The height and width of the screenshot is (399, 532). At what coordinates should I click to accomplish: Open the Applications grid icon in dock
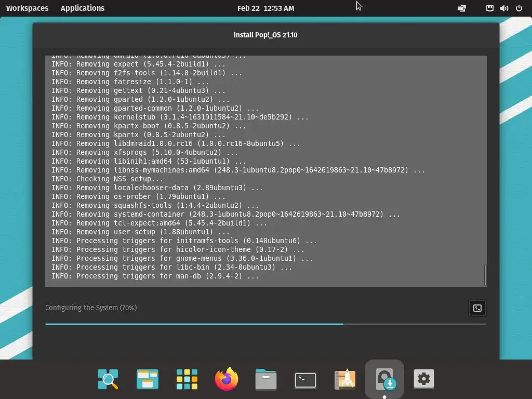click(x=187, y=379)
